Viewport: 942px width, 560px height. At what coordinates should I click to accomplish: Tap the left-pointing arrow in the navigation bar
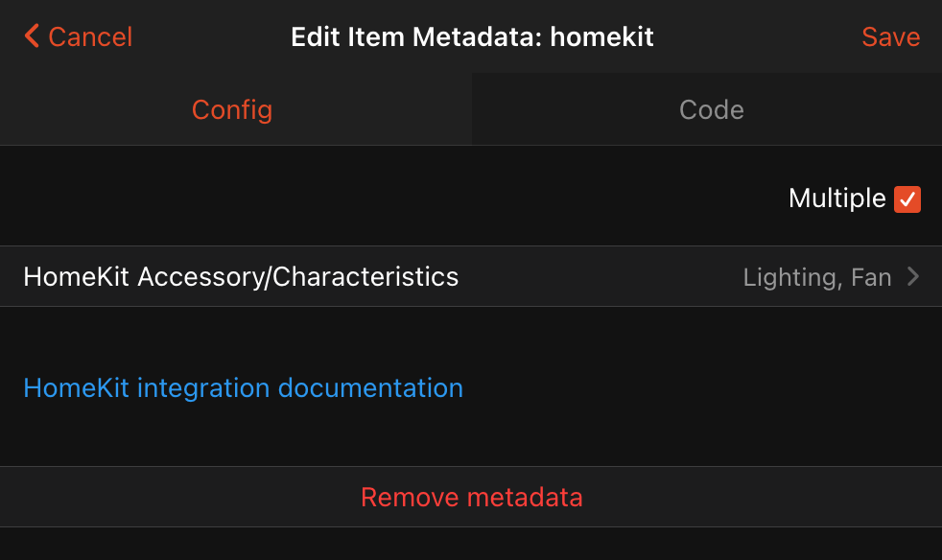pos(30,36)
